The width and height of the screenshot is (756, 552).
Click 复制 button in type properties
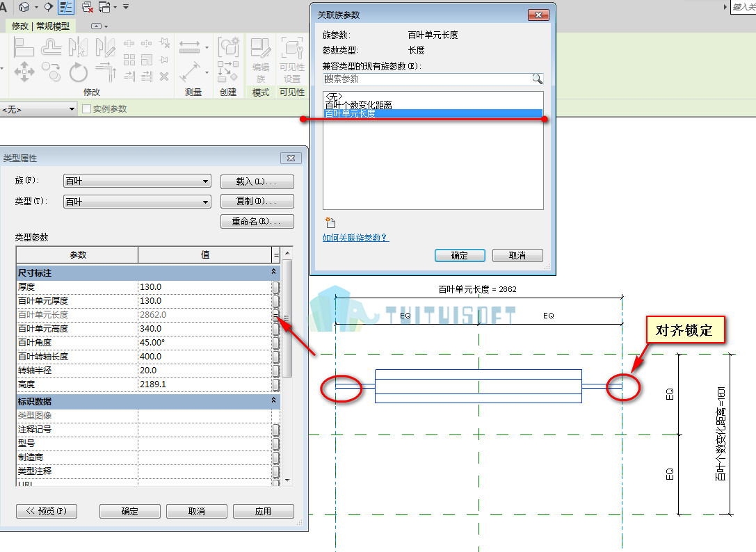[x=257, y=201]
